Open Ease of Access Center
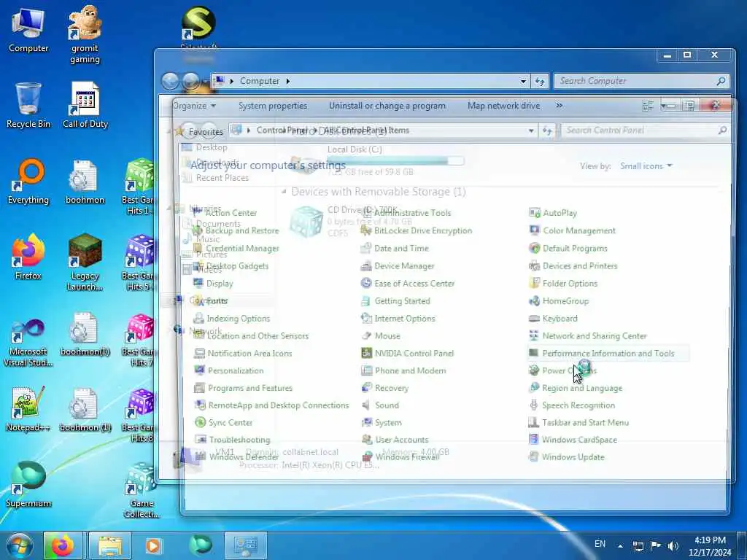Image resolution: width=747 pixels, height=560 pixels. click(x=408, y=284)
